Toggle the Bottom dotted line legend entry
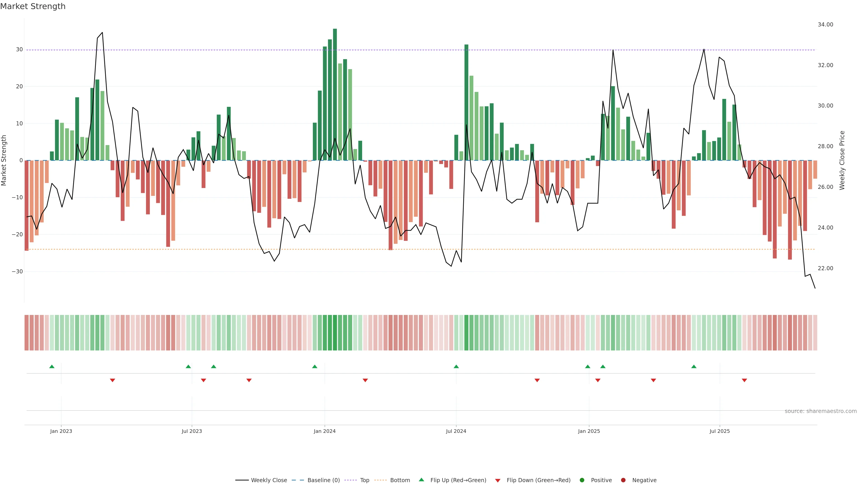Screen dimensions: 868x488 pyautogui.click(x=400, y=480)
